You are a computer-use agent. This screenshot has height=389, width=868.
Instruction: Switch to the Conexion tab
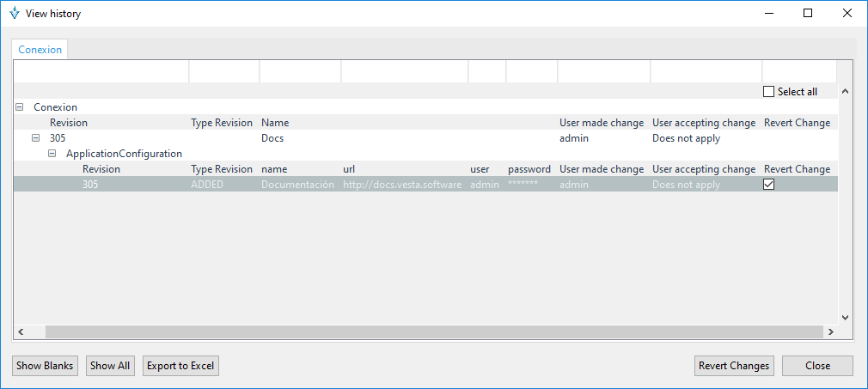click(40, 50)
